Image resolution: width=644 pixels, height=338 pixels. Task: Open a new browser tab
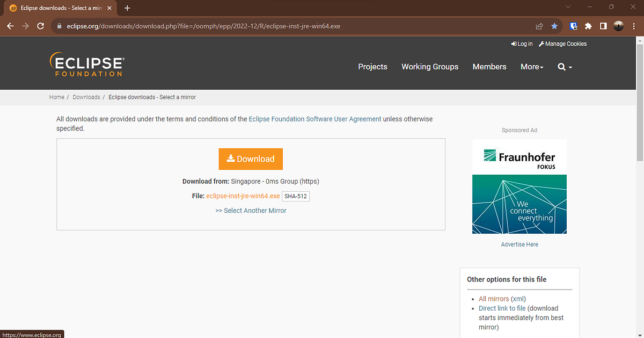tap(127, 8)
